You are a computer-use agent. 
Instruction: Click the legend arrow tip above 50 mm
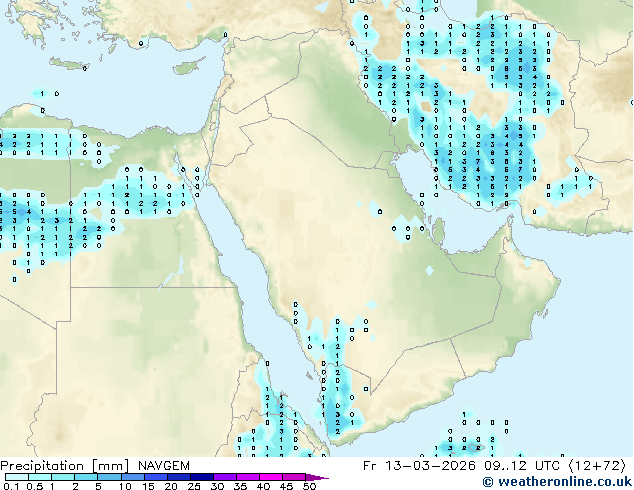[x=317, y=477]
